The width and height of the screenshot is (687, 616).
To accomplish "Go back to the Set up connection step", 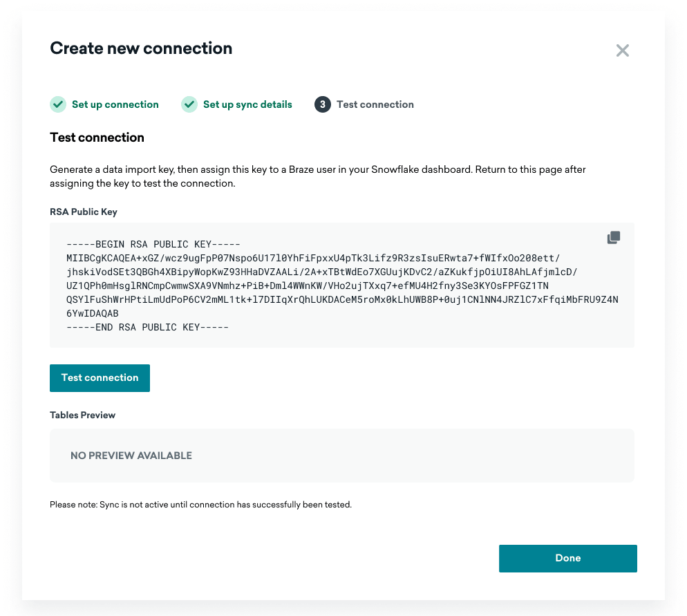I will click(x=115, y=104).
